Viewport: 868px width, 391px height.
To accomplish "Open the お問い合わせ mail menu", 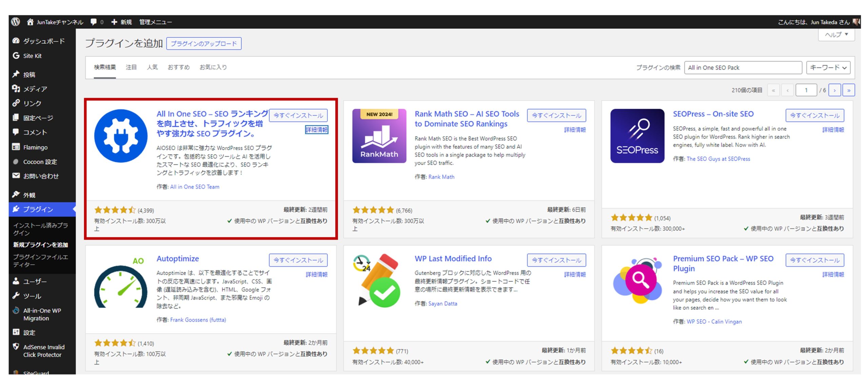I will coord(42,176).
